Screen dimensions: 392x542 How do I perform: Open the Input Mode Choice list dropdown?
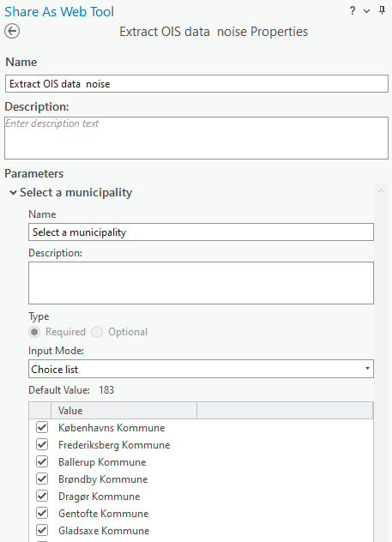(201, 369)
